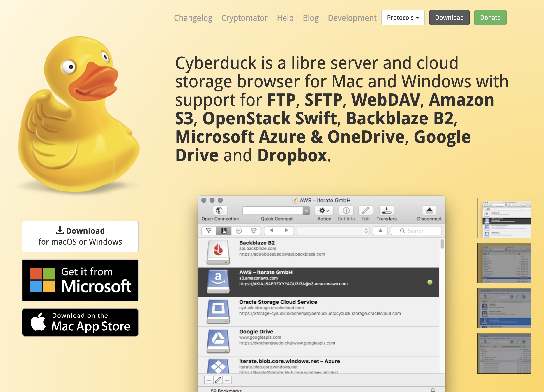Open the Blog menu item

coord(311,17)
